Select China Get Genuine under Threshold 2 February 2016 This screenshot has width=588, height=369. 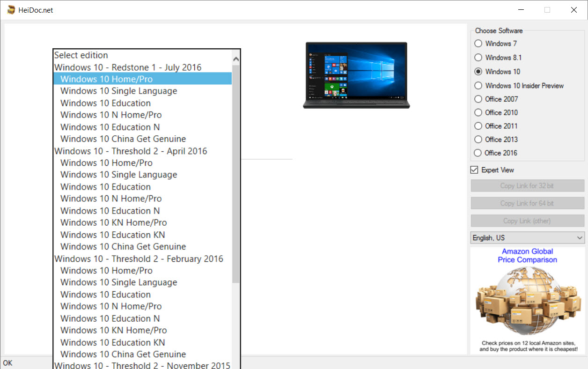[143, 354]
